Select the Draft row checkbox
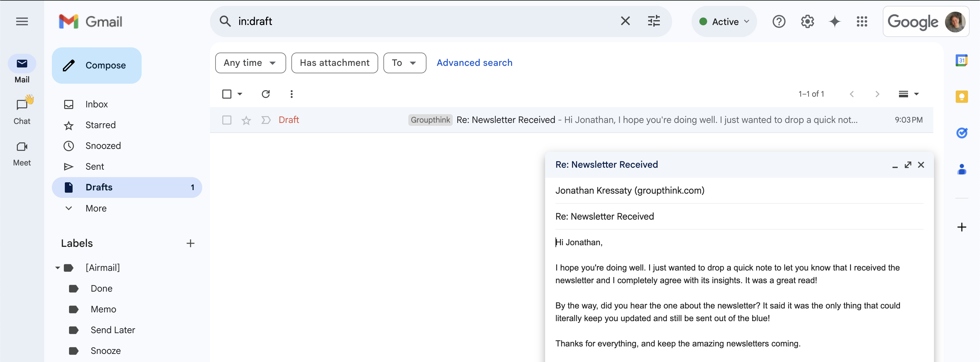The height and width of the screenshot is (362, 980). tap(227, 120)
